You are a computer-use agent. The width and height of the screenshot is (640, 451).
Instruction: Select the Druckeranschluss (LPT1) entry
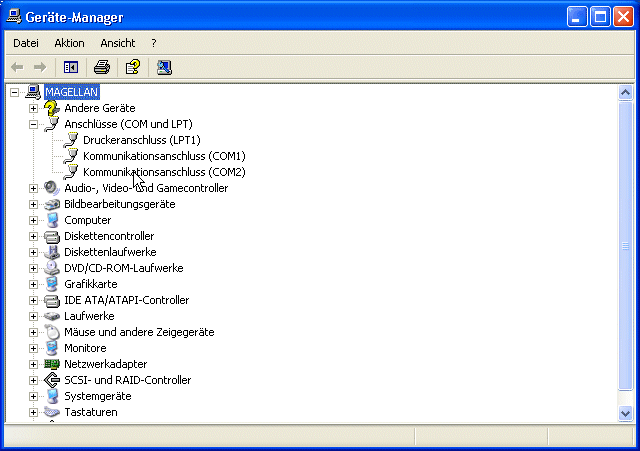click(x=142, y=140)
